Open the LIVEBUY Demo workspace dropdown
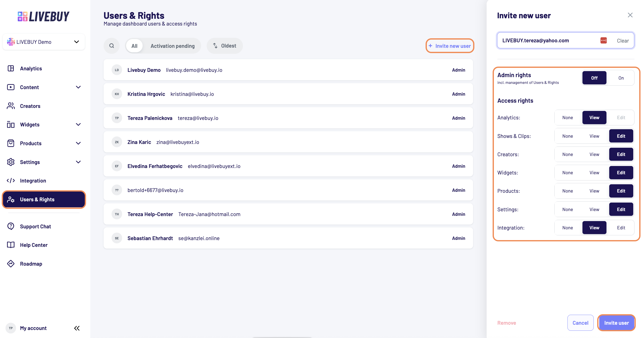The width and height of the screenshot is (644, 338). tap(44, 42)
